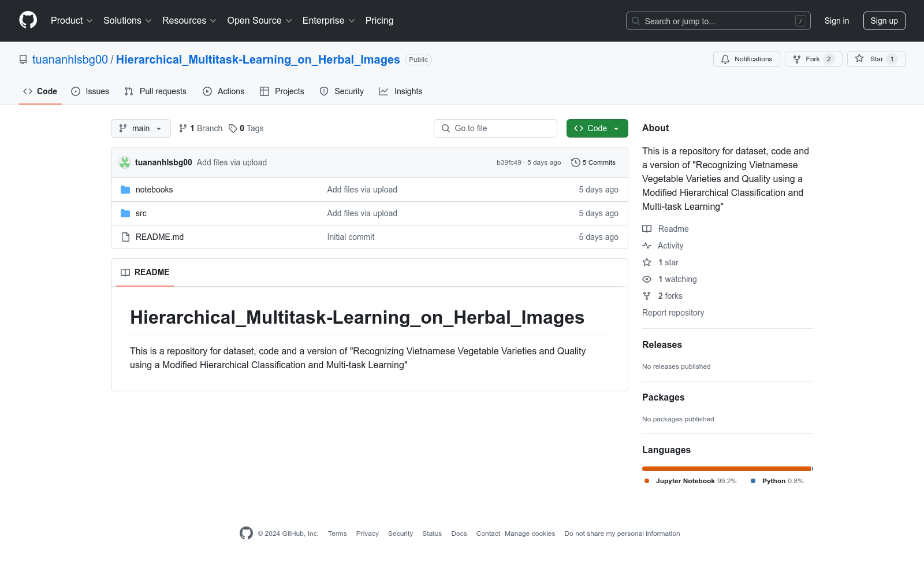The image size is (924, 578).
Task: Switch to the Projects tab
Action: [282, 91]
